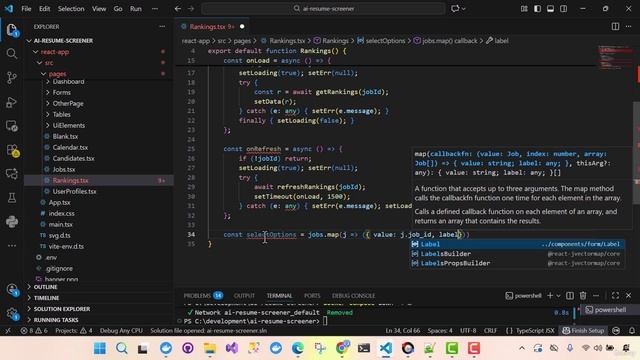Open File Explorer from the taskbar
Viewport: 640px width, 360px height.
[210, 348]
